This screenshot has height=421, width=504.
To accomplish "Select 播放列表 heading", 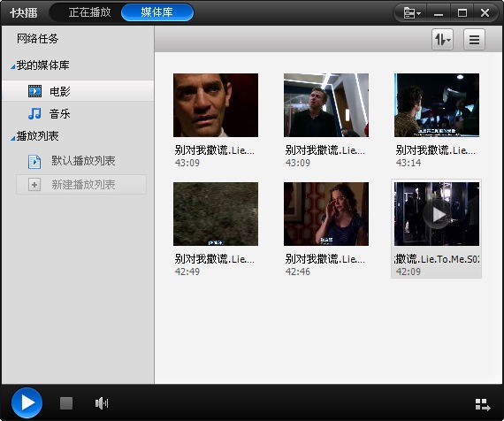I will [37, 136].
